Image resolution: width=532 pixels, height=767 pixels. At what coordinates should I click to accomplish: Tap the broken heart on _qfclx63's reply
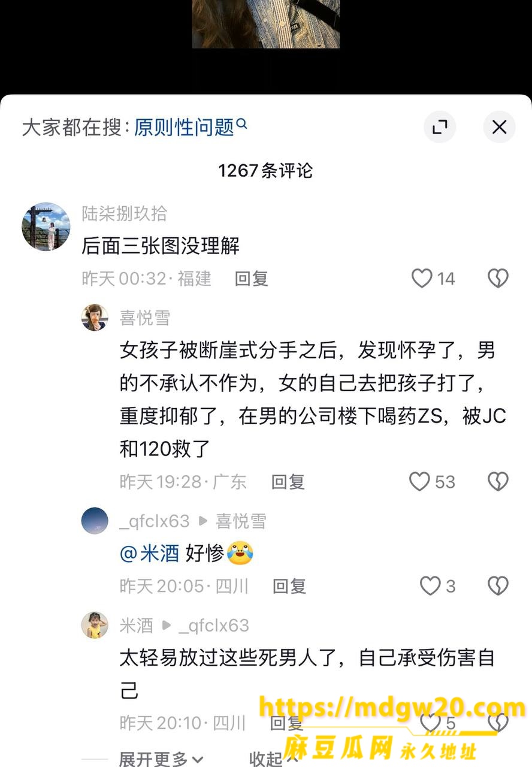pyautogui.click(x=498, y=585)
